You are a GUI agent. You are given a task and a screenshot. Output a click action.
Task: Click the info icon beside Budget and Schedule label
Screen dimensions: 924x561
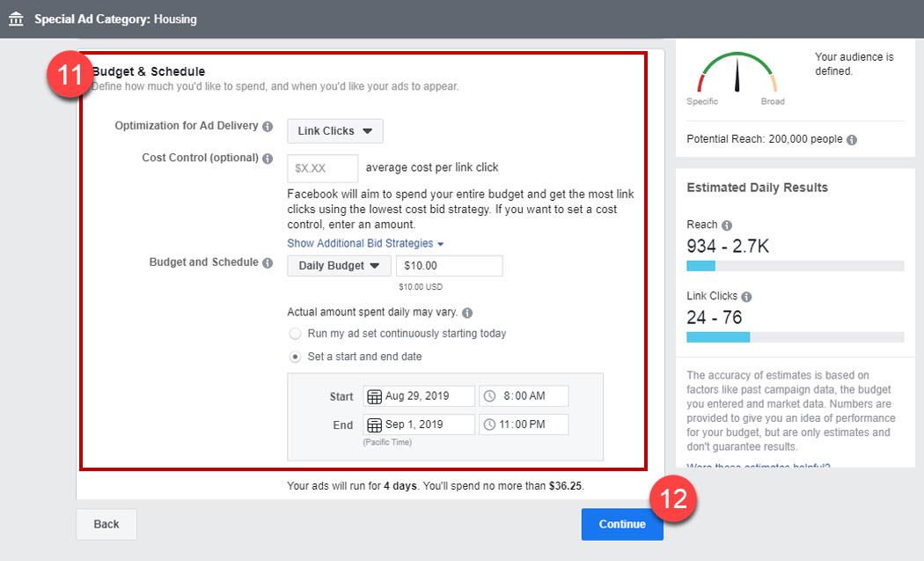268,262
